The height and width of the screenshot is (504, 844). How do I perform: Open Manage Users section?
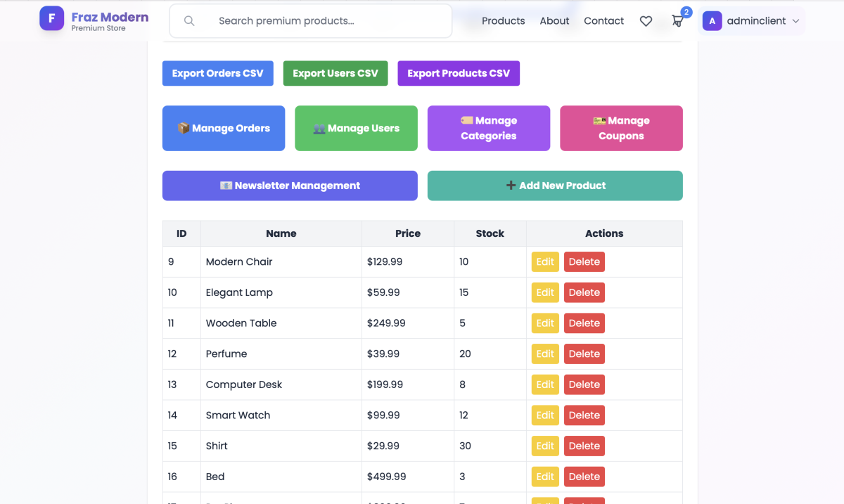(356, 128)
